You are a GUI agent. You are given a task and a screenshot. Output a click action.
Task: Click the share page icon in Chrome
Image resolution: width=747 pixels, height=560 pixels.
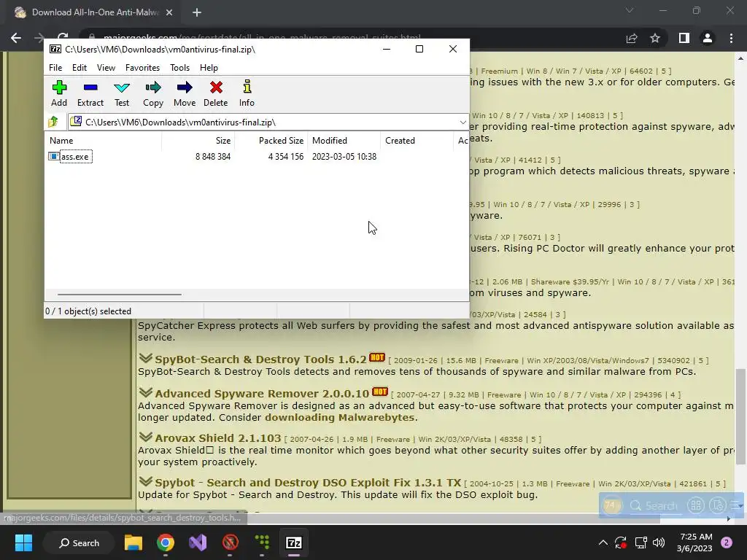[632, 38]
